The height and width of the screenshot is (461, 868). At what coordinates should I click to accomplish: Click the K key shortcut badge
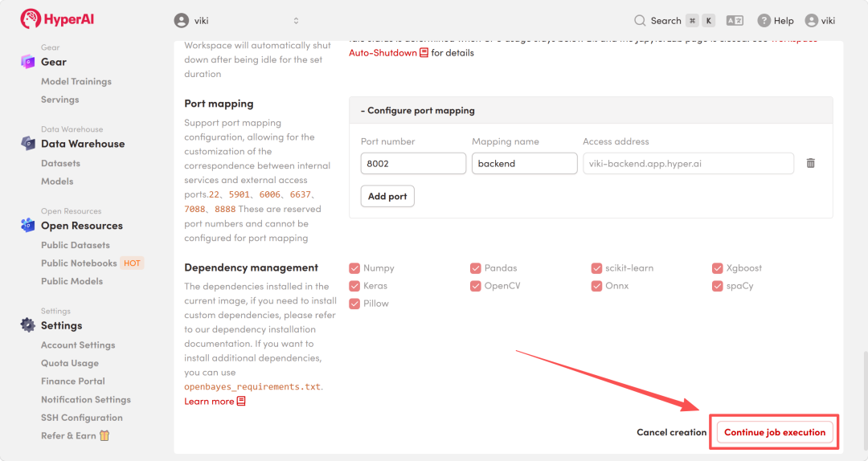point(709,20)
